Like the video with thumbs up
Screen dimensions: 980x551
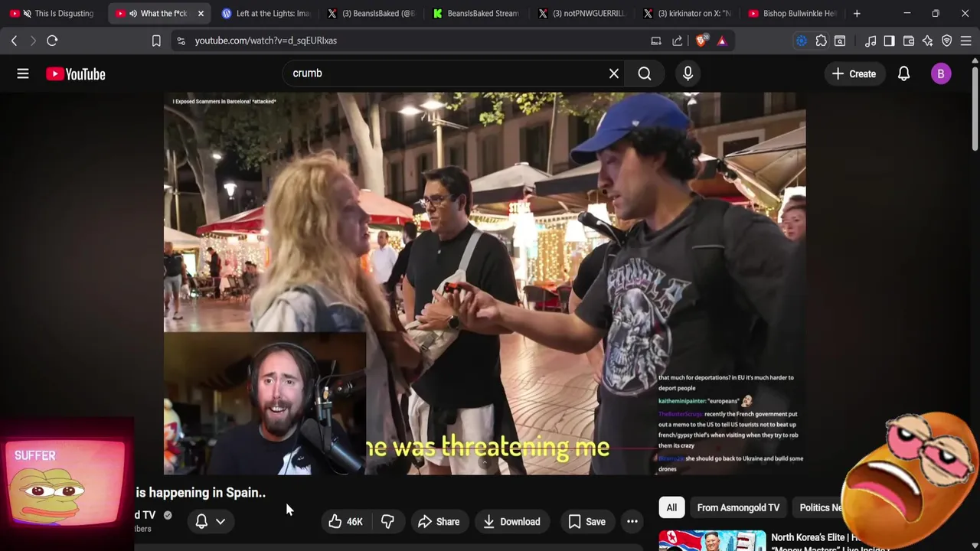click(x=345, y=522)
